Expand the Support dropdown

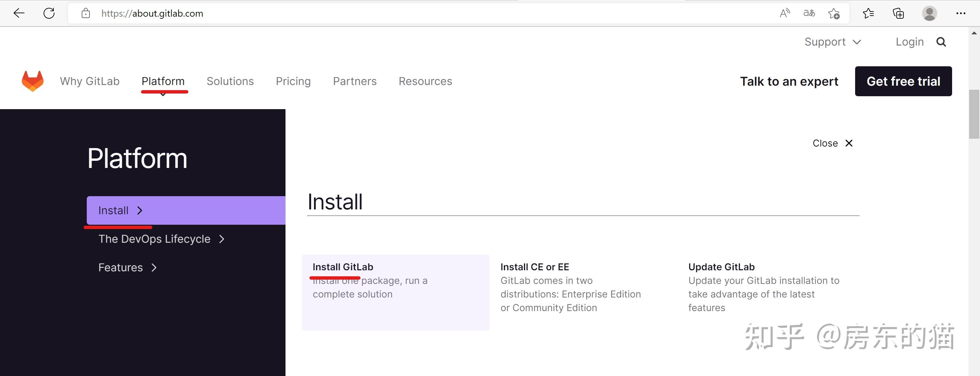coord(832,42)
